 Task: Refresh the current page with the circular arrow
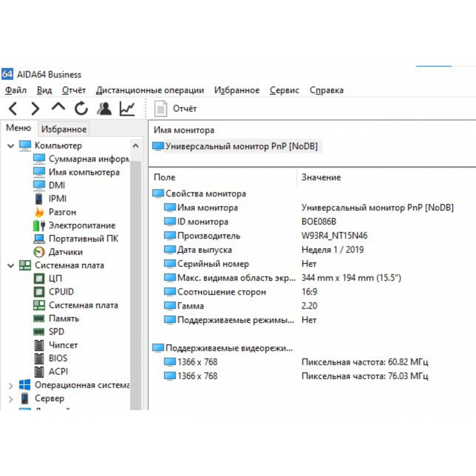pyautogui.click(x=81, y=109)
